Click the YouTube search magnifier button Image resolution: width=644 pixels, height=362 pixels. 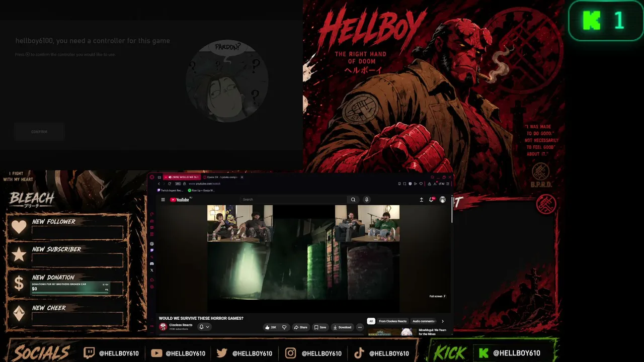tap(353, 200)
